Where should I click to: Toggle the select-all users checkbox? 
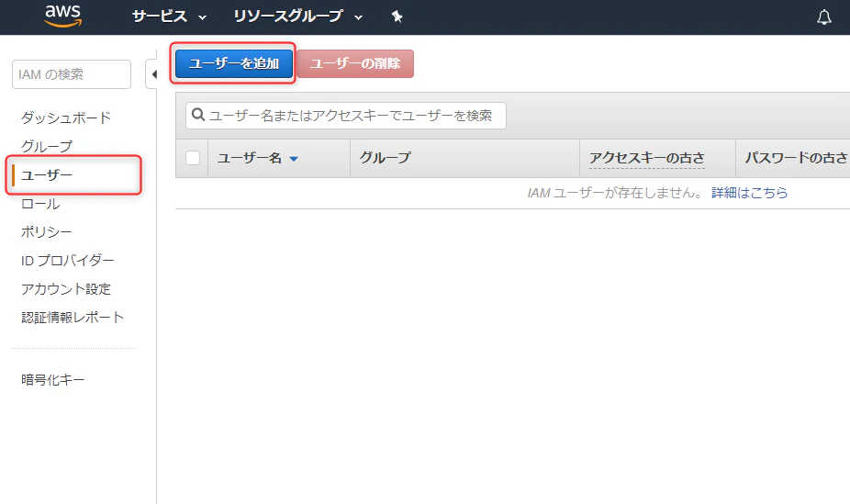pyautogui.click(x=193, y=158)
